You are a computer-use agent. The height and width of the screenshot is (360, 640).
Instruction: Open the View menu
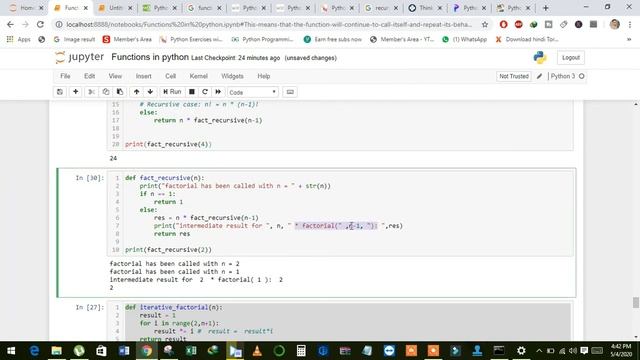(x=115, y=76)
